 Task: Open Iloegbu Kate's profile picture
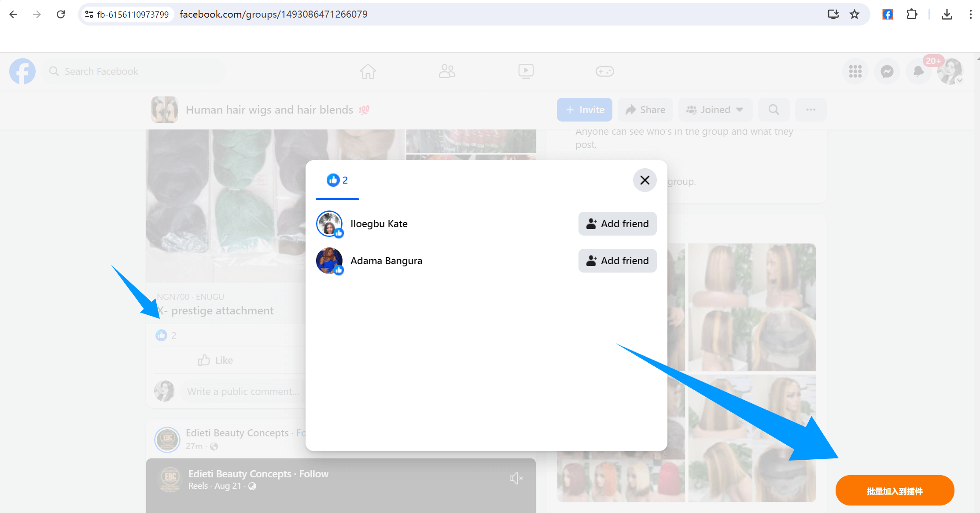pyautogui.click(x=329, y=224)
